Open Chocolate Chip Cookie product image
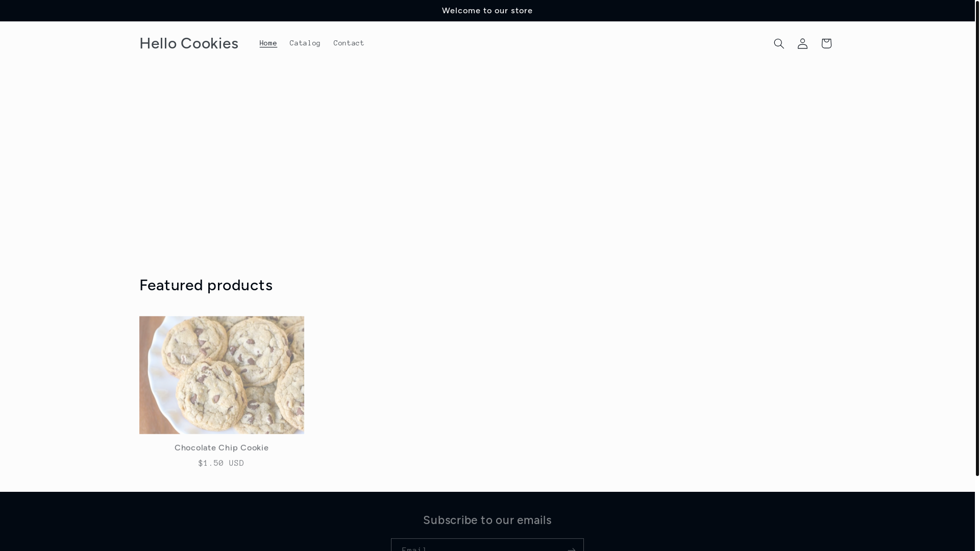Viewport: 980px width, 551px height. tap(222, 375)
